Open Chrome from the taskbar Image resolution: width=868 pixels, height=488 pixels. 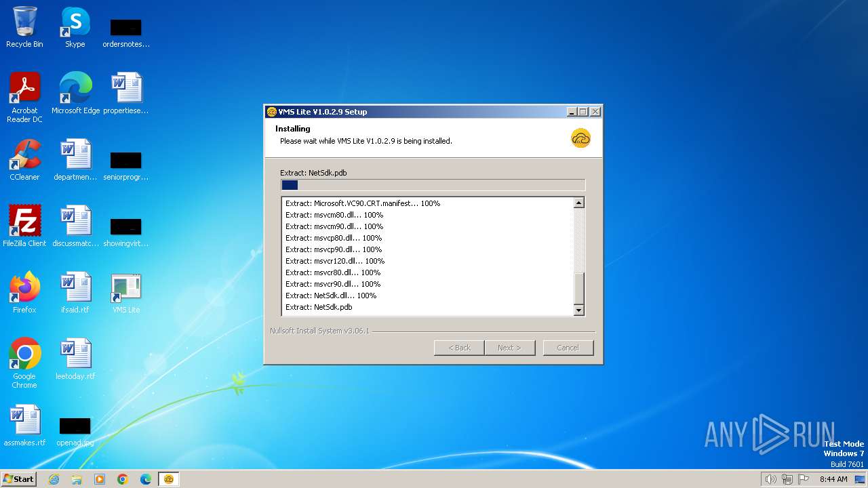tap(123, 479)
